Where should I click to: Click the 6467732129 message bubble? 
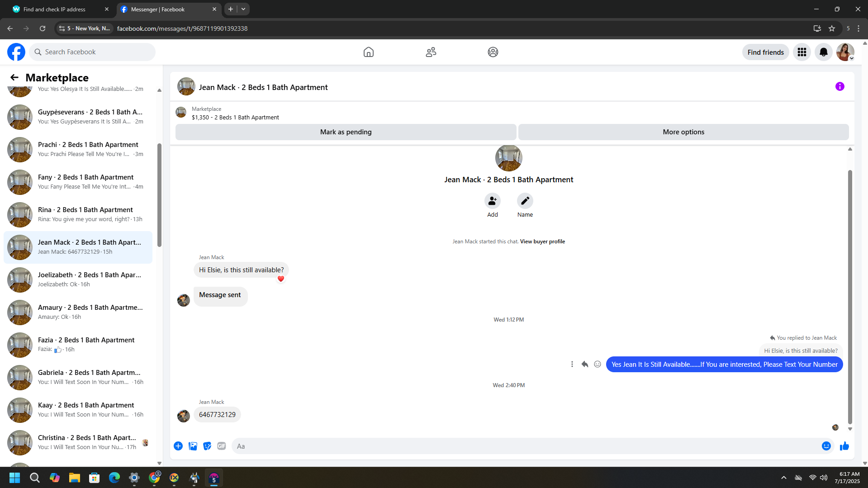point(217,415)
